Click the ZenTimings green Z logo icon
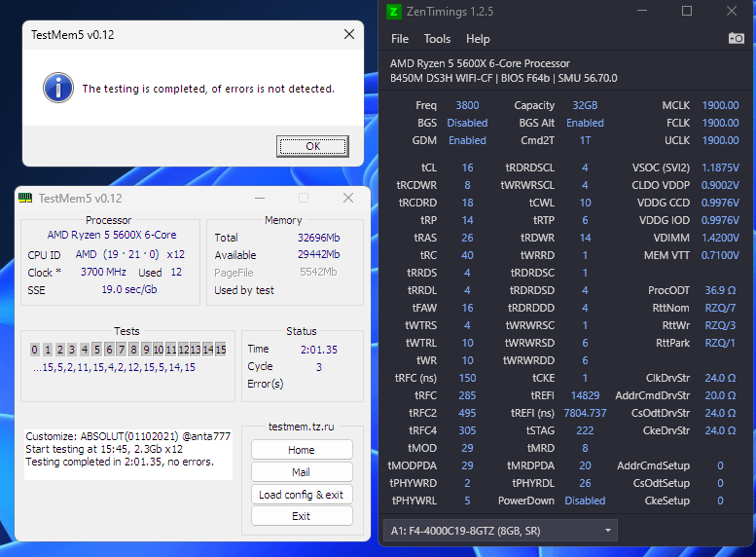Image resolution: width=756 pixels, height=557 pixels. click(394, 11)
